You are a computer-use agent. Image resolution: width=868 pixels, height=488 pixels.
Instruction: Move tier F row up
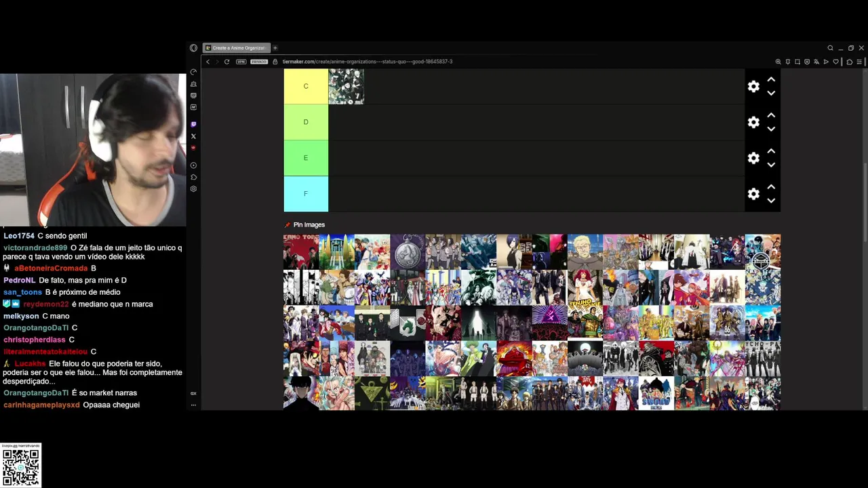point(771,187)
